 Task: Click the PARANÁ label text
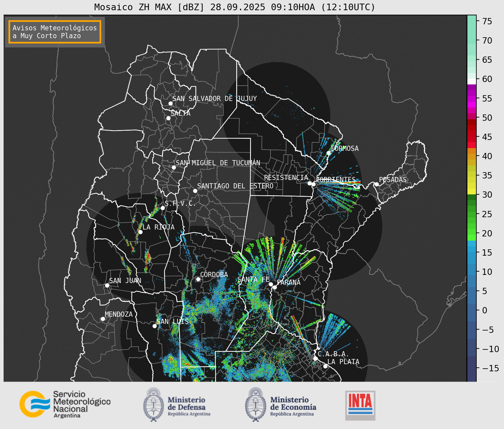click(289, 282)
